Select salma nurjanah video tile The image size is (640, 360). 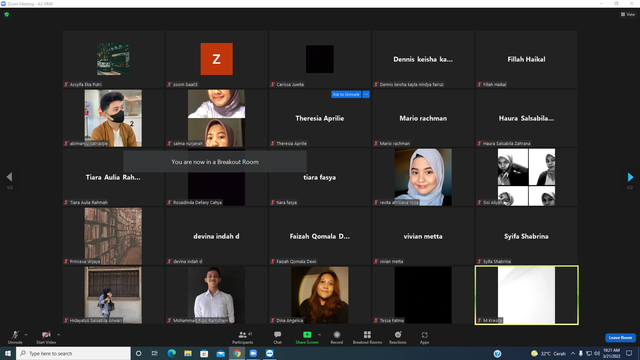(216, 118)
